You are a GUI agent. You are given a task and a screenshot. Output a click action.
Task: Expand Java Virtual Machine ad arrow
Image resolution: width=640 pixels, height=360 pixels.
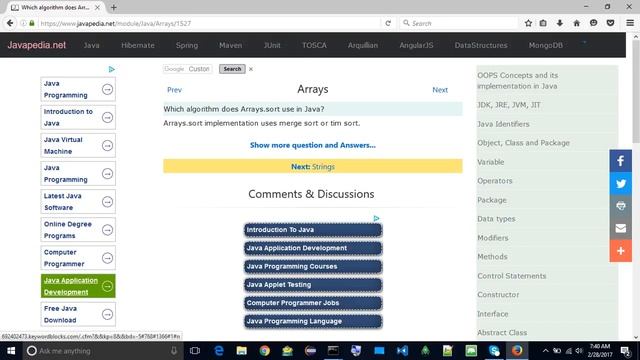point(107,146)
